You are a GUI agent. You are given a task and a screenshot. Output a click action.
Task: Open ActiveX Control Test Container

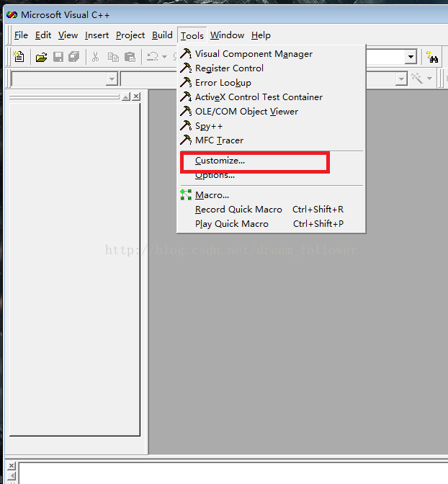click(271, 97)
